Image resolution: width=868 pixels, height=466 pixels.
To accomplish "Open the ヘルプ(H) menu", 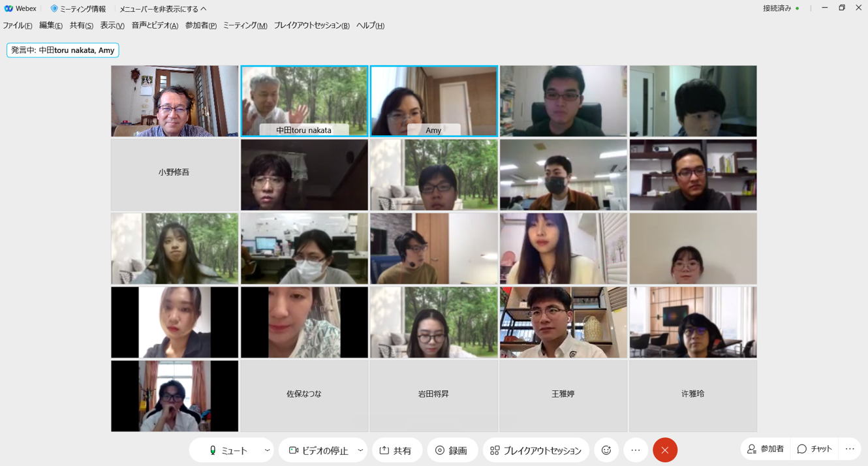I will 370,25.
